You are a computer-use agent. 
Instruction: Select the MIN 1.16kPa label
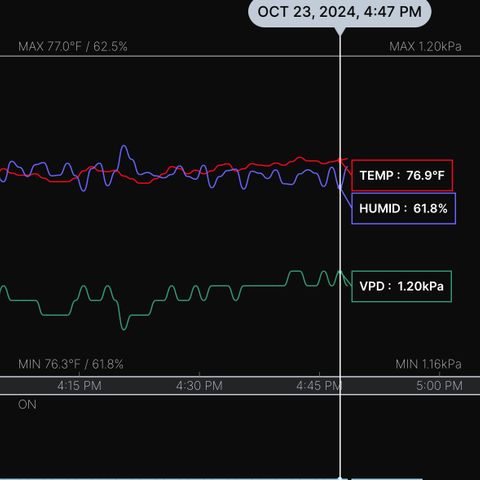428,364
